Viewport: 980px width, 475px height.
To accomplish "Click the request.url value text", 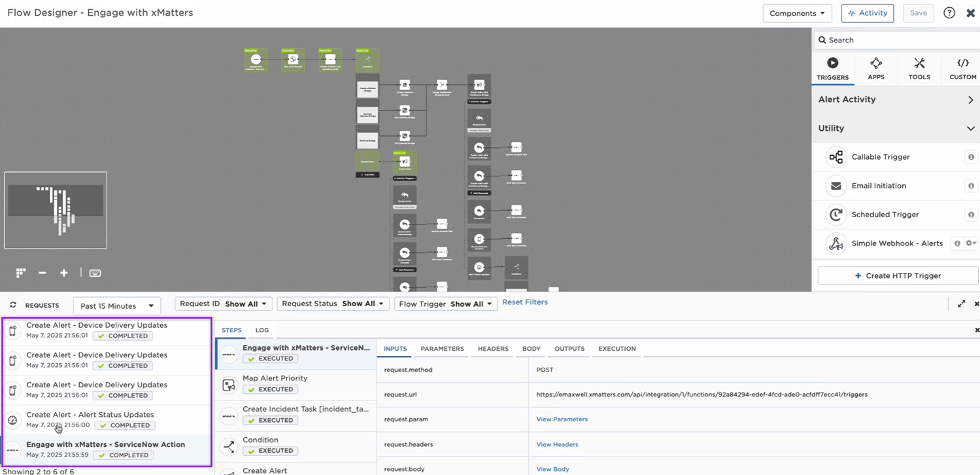I will click(x=701, y=395).
